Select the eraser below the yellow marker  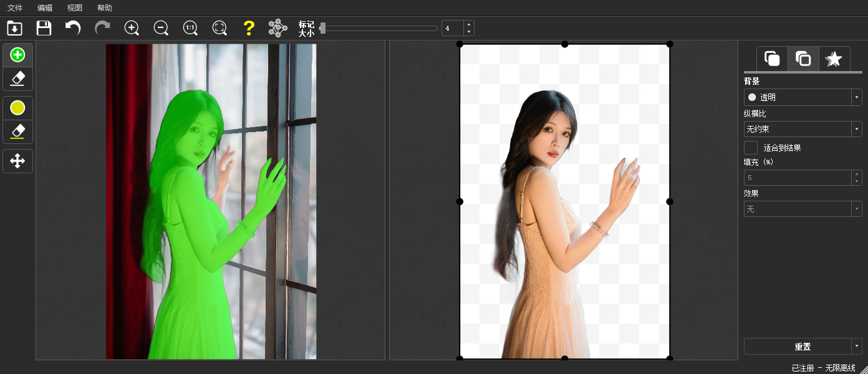point(17,132)
